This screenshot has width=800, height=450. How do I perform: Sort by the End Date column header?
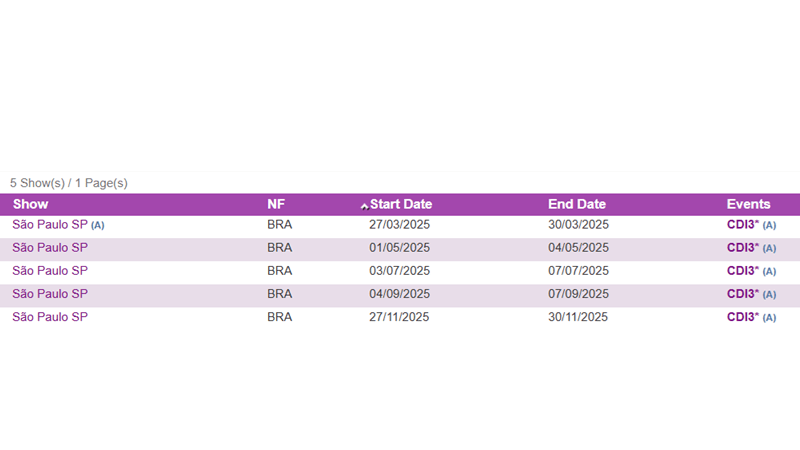point(577,204)
